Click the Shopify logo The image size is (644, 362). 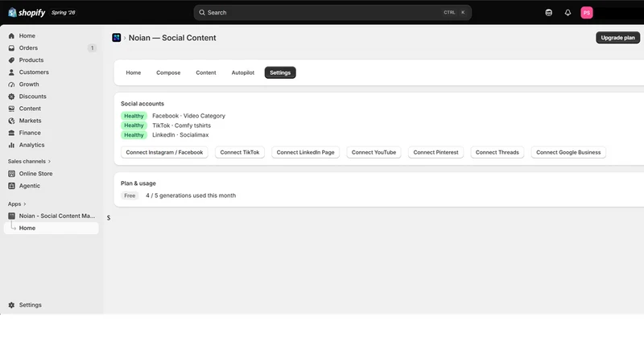[27, 13]
